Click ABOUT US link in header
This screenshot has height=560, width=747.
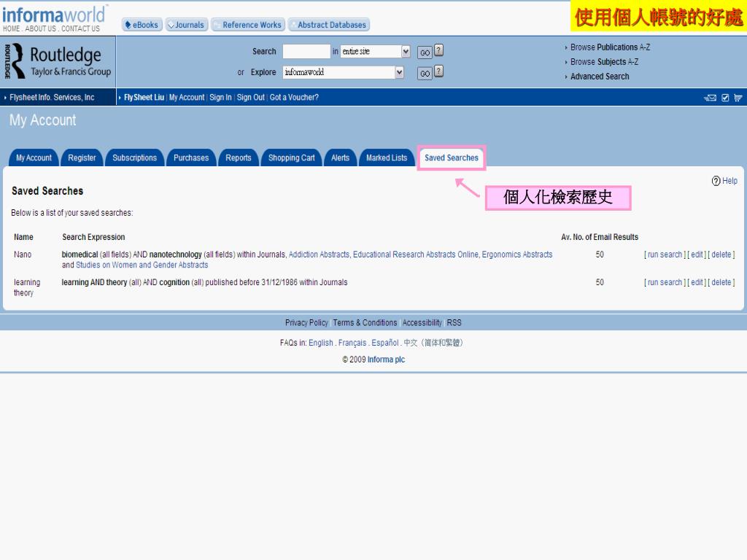[x=41, y=28]
